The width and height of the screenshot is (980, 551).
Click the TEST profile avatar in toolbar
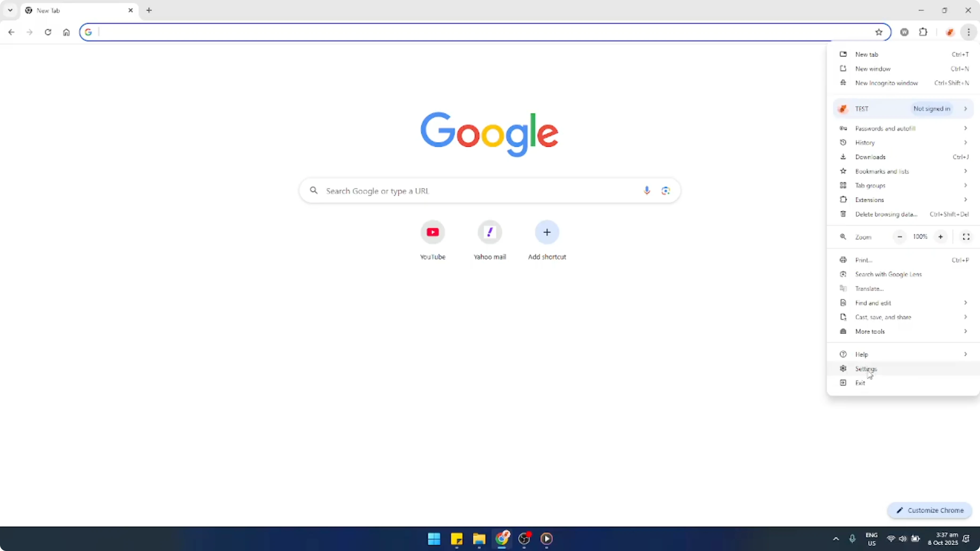(x=950, y=32)
